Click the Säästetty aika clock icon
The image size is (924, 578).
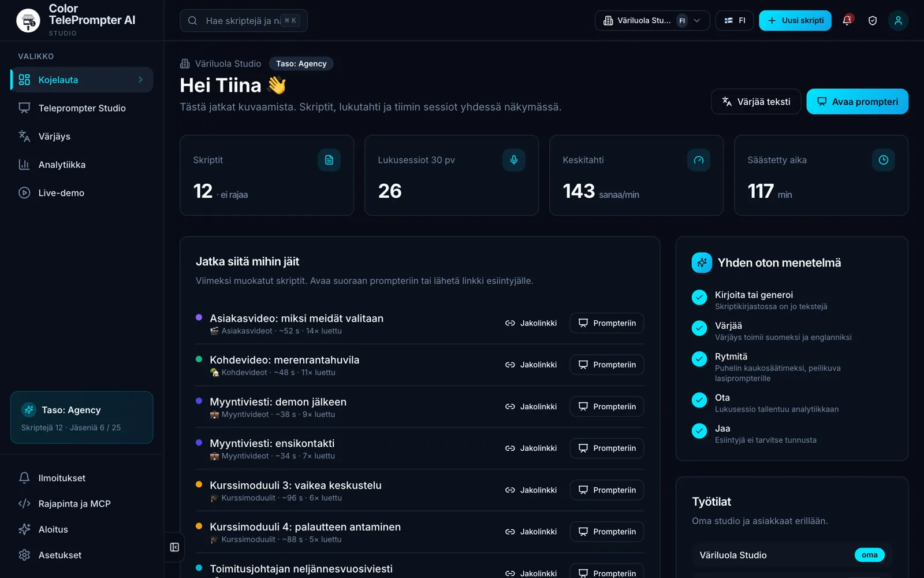point(884,160)
